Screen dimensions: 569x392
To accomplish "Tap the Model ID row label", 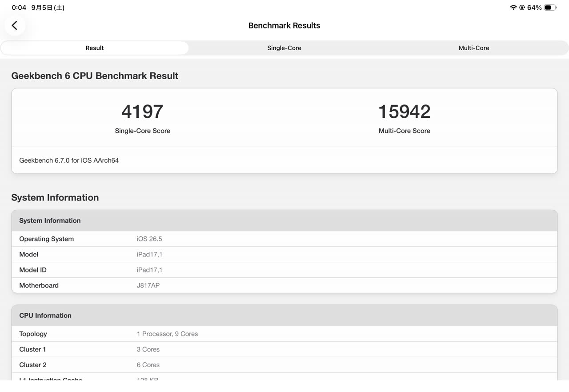I will pyautogui.click(x=33, y=270).
